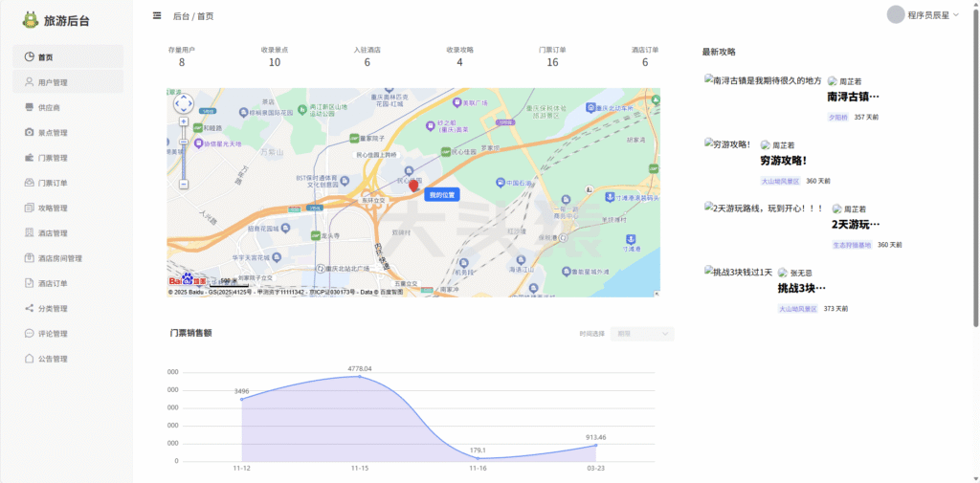Open 用户管理 in the sidebar
The image size is (980, 483).
68,82
